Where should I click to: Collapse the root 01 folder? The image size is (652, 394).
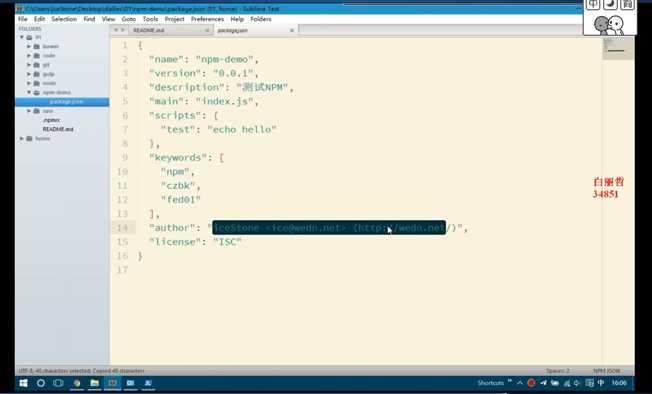point(22,37)
